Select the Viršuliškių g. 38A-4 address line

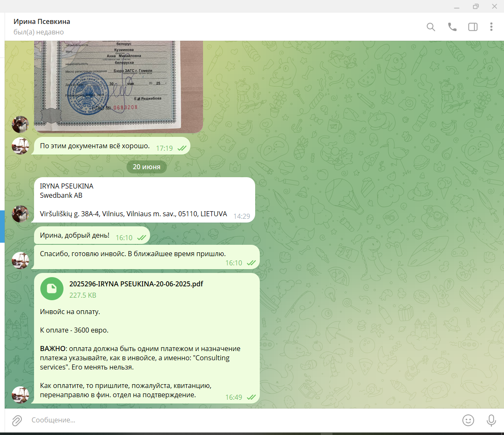click(133, 214)
